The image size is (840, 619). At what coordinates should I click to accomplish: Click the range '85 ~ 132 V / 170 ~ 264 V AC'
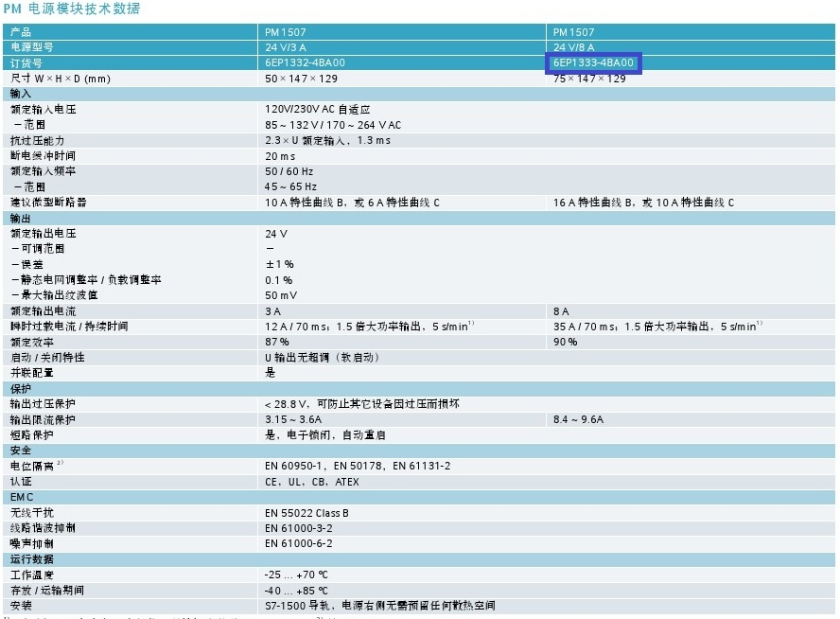click(333, 125)
